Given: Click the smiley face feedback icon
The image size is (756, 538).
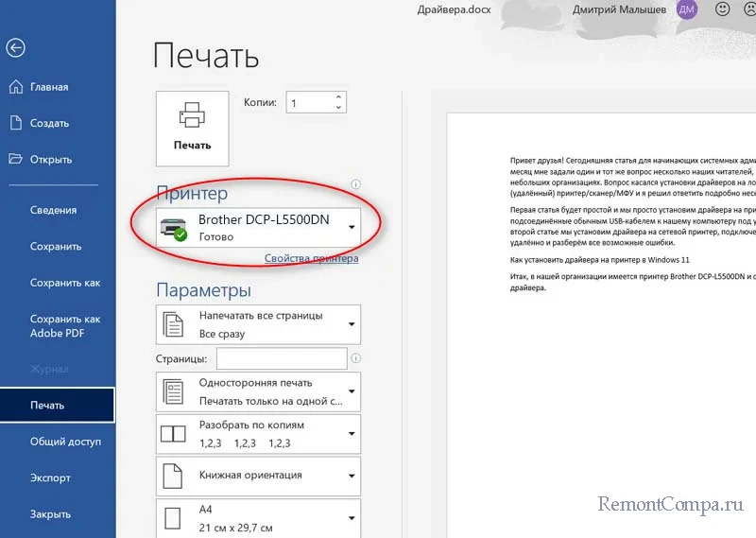Looking at the screenshot, I should (722, 9).
